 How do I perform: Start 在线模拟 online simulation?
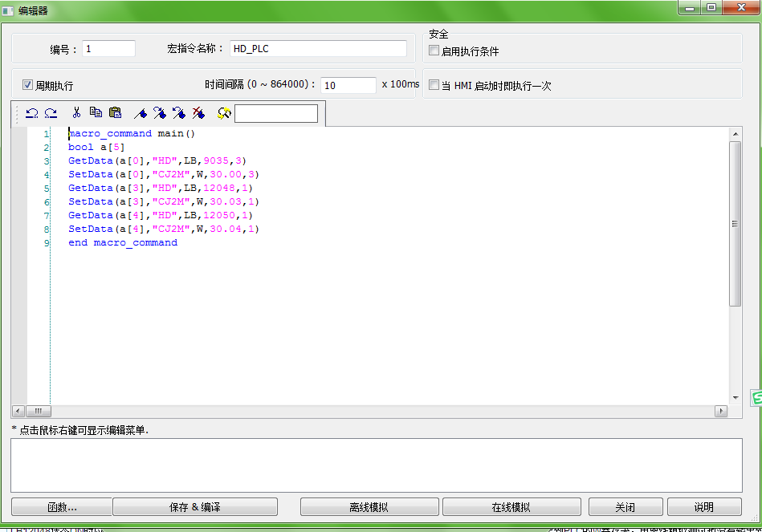tap(511, 507)
